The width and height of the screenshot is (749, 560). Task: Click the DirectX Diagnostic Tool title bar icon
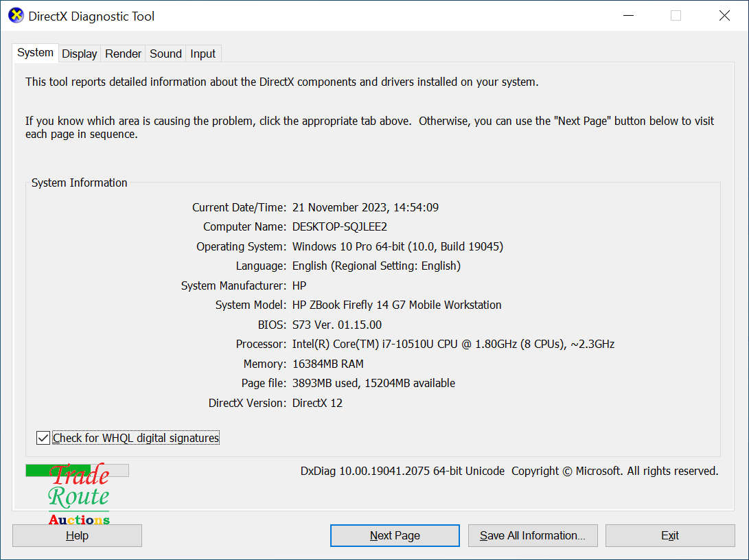pos(16,16)
